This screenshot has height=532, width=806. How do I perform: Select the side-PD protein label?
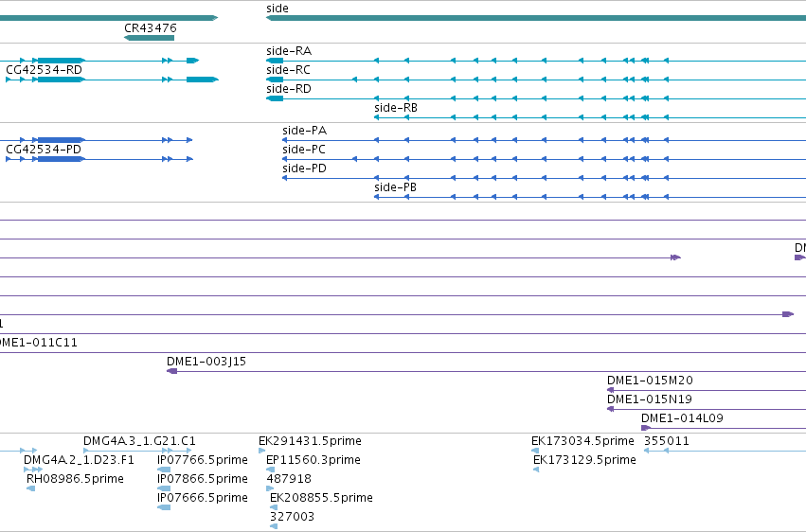pyautogui.click(x=304, y=168)
